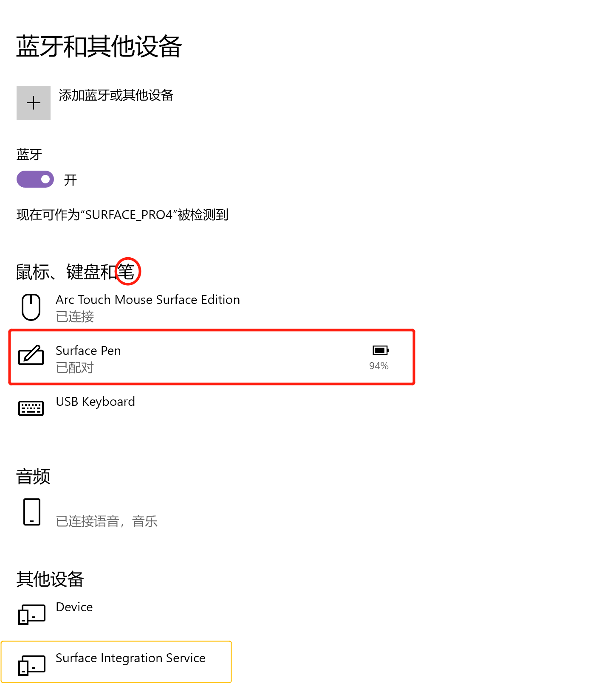Image resolution: width=607 pixels, height=700 pixels.
Task: Select the Surface Pen device name
Action: tap(88, 351)
